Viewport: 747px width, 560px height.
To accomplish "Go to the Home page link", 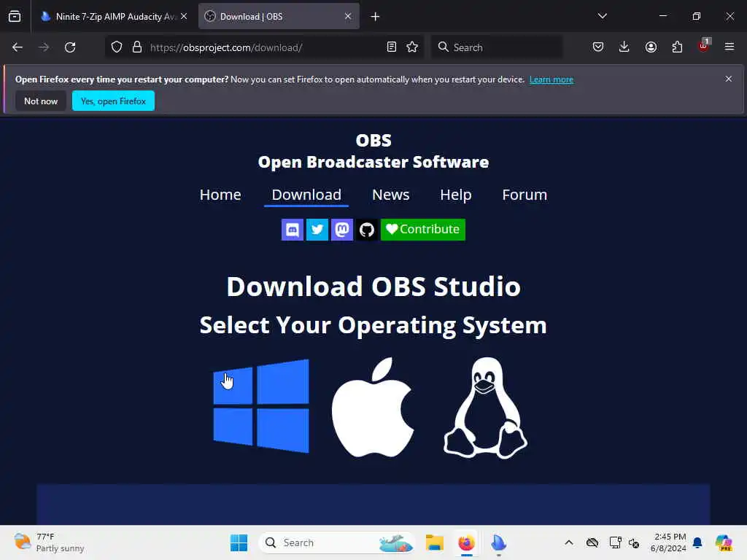I will coord(220,195).
